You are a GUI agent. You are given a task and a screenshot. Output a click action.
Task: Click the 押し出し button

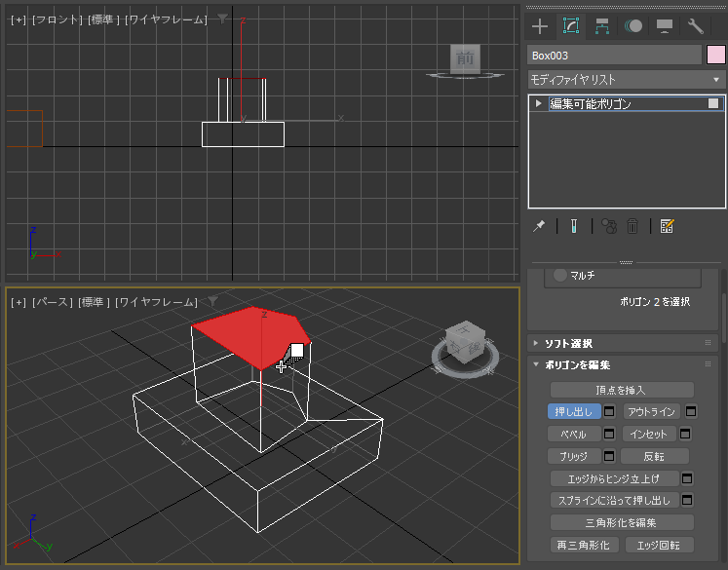[574, 412]
